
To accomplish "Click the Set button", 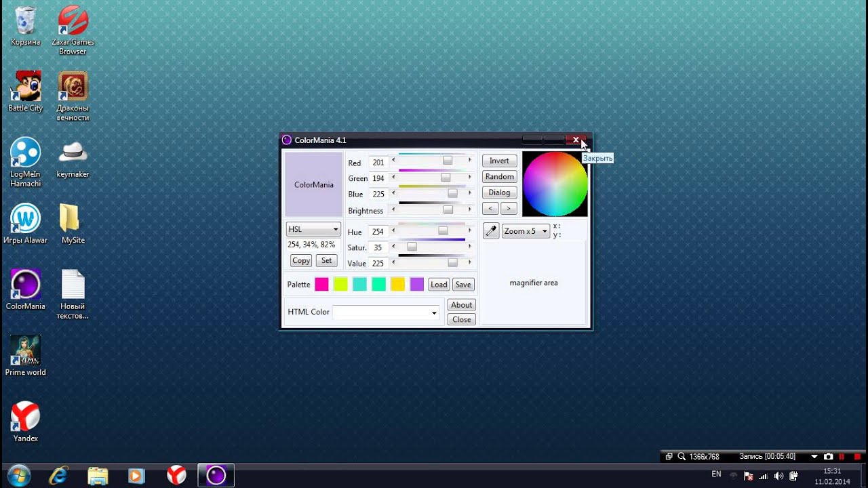I will click(327, 260).
